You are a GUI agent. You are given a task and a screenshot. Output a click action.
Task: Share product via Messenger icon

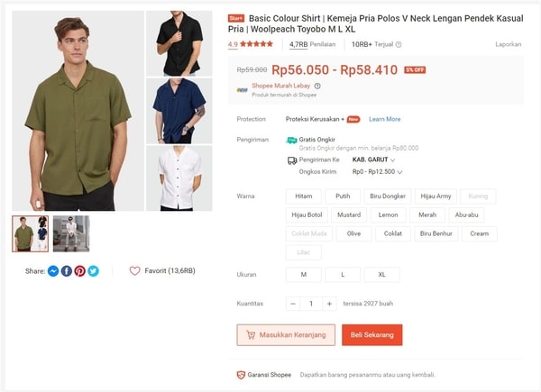click(x=53, y=270)
